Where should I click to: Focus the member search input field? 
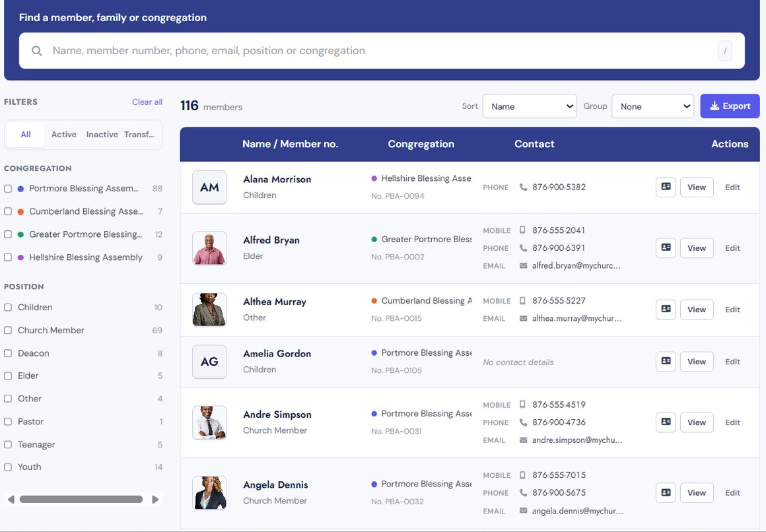coord(382,51)
